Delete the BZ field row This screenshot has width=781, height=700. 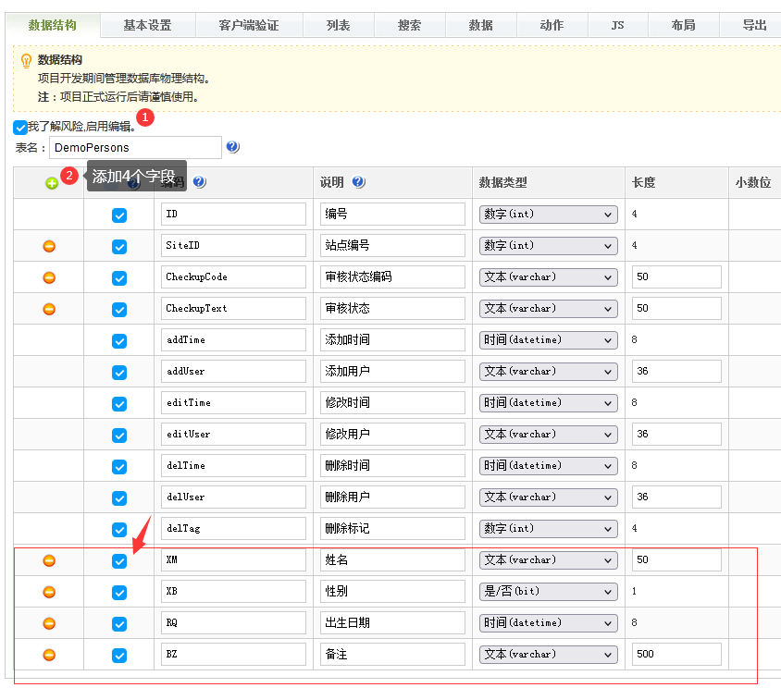pos(50,655)
